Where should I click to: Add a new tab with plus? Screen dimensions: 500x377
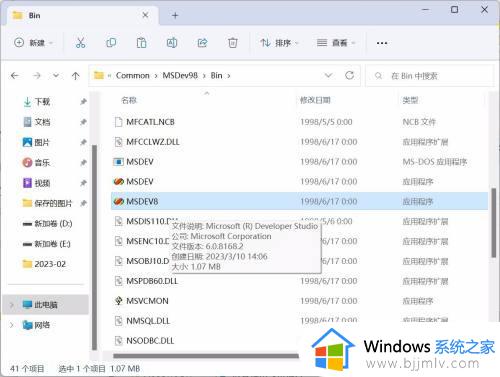coord(175,15)
